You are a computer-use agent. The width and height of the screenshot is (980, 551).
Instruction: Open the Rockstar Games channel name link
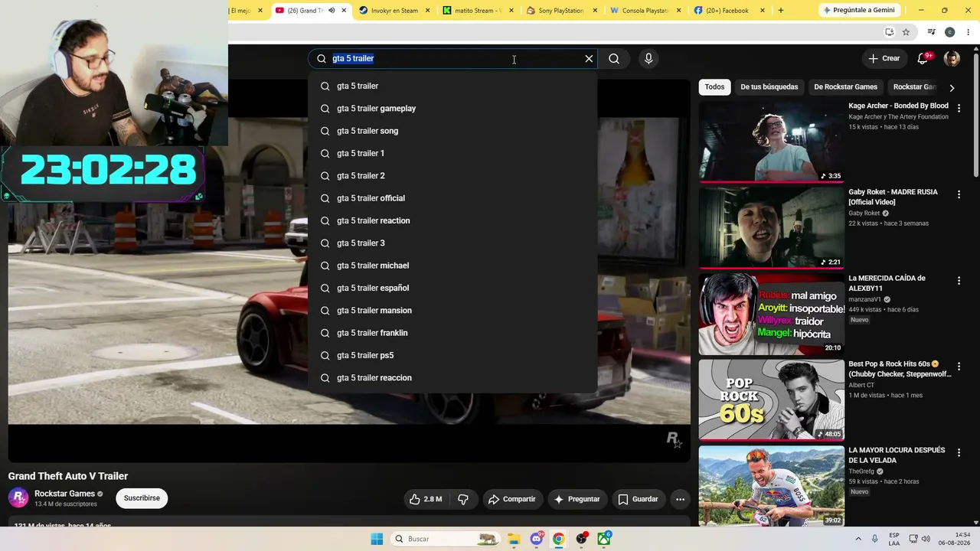click(x=64, y=494)
